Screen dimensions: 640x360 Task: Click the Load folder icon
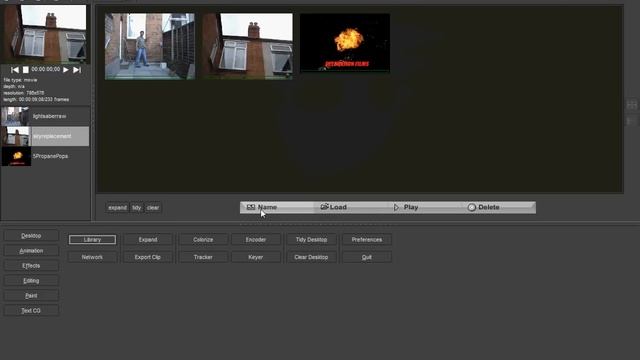click(324, 207)
